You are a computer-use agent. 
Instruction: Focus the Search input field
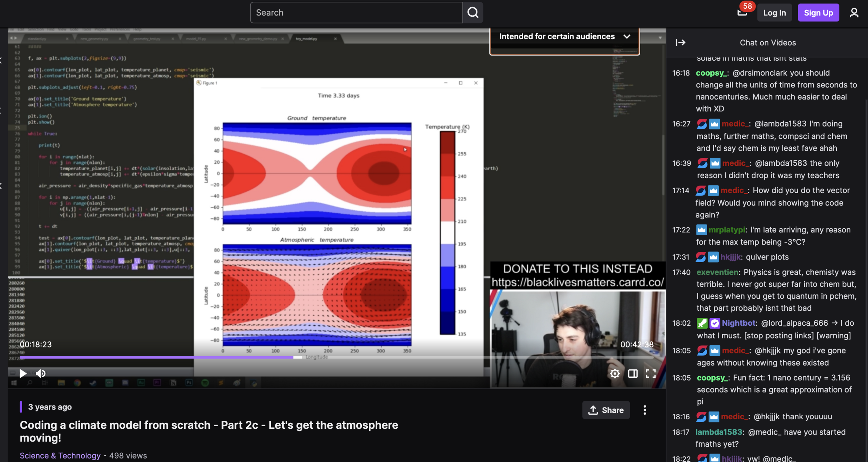[x=356, y=13]
